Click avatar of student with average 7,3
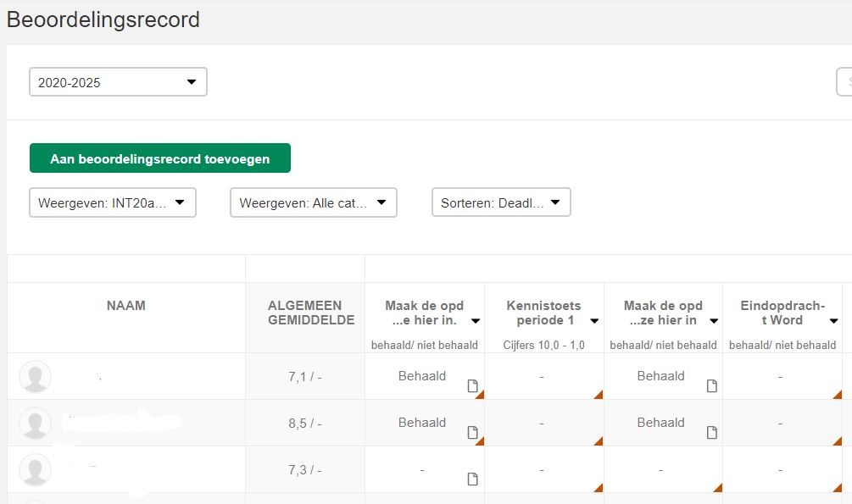Viewport: 852px width, 504px height. pyautogui.click(x=36, y=470)
